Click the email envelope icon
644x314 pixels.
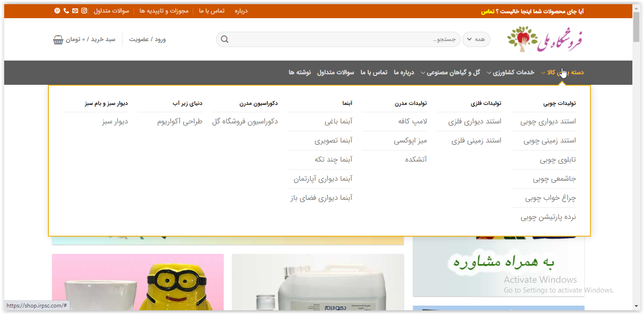click(x=75, y=11)
